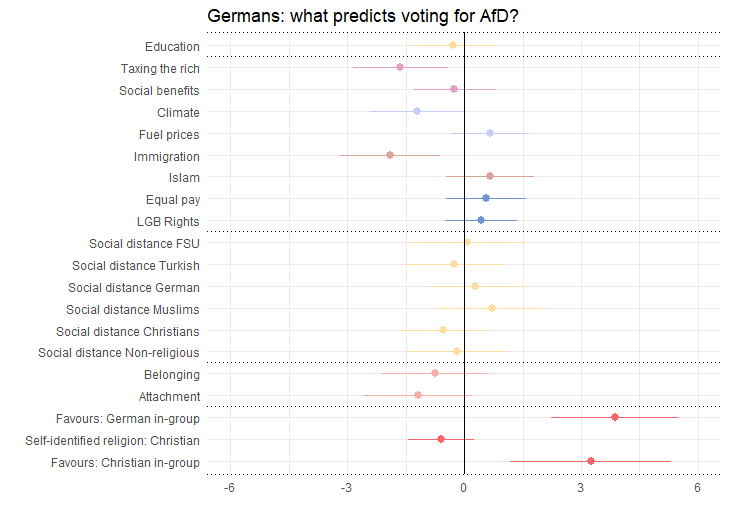The image size is (729, 519).
Task: Select the Favours: German in-group red marker
Action: coord(615,417)
